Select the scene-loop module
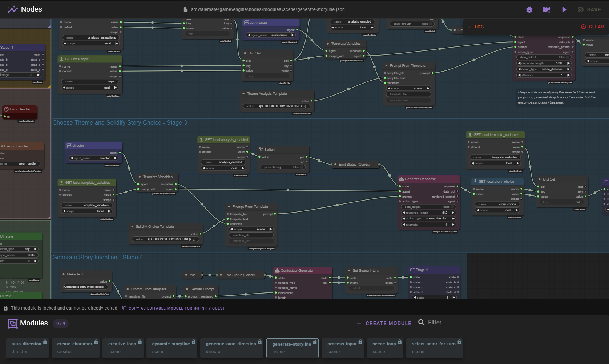The height and width of the screenshot is (364, 609). [x=385, y=348]
